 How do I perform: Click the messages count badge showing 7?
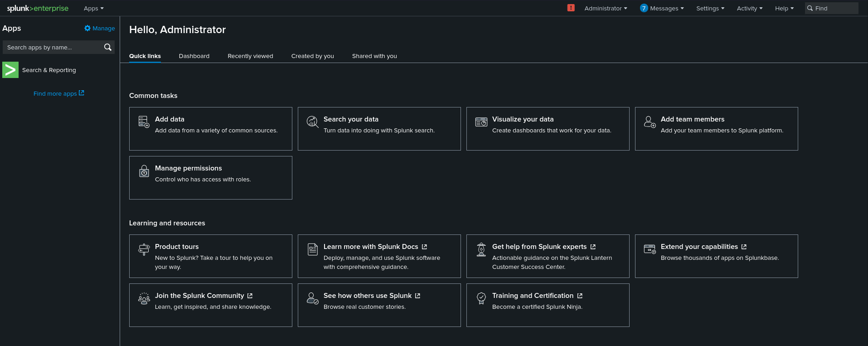[644, 8]
